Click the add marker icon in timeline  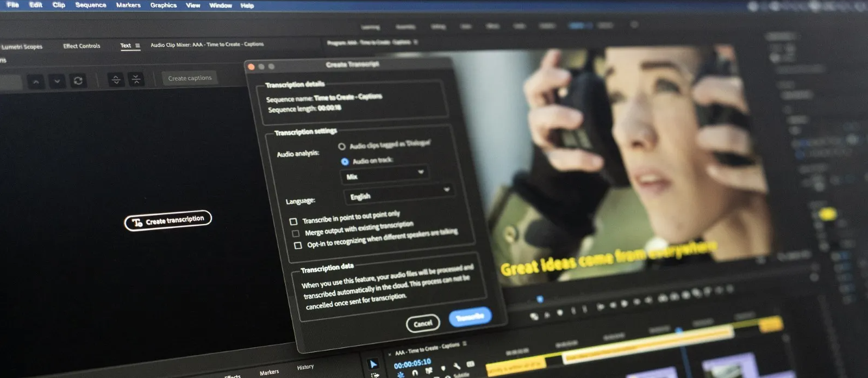(x=444, y=368)
